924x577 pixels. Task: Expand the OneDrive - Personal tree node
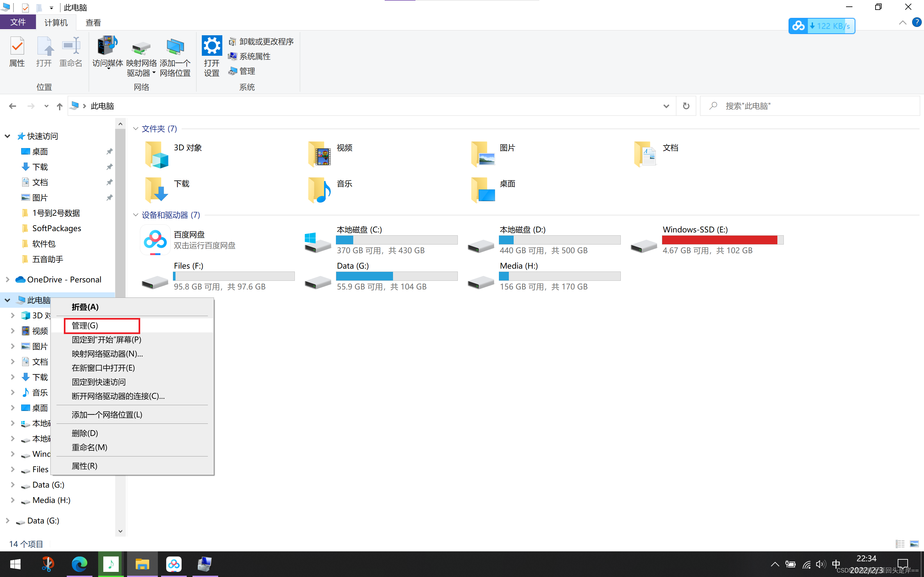7,280
